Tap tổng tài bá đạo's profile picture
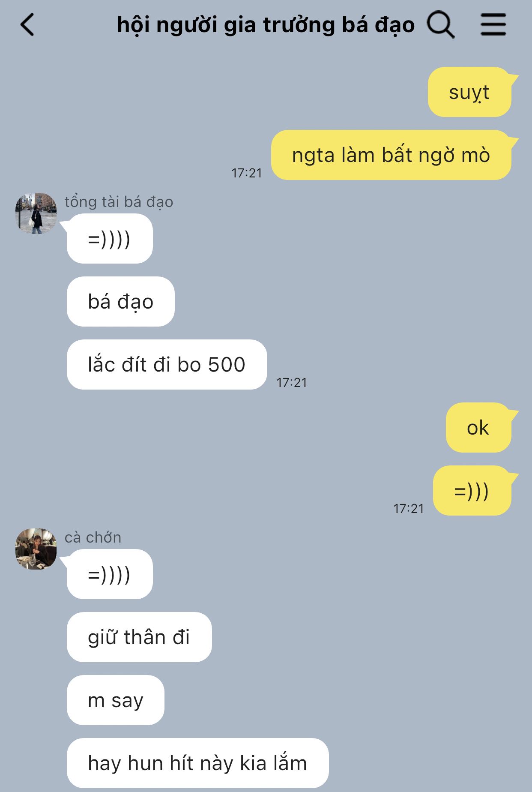 pos(36,213)
